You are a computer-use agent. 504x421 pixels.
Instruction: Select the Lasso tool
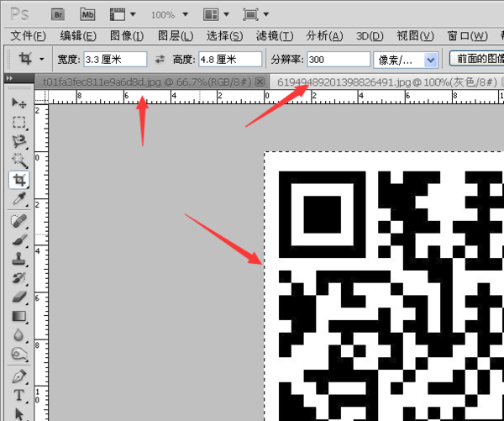[19, 141]
